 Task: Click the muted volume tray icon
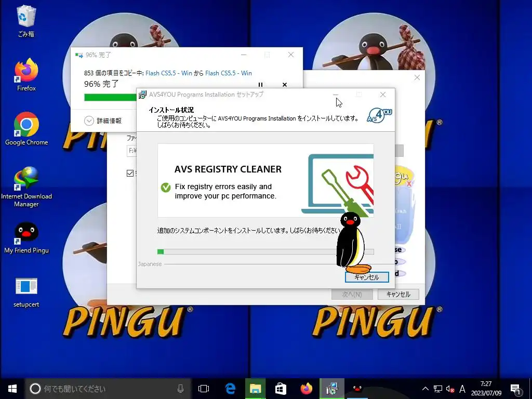450,389
